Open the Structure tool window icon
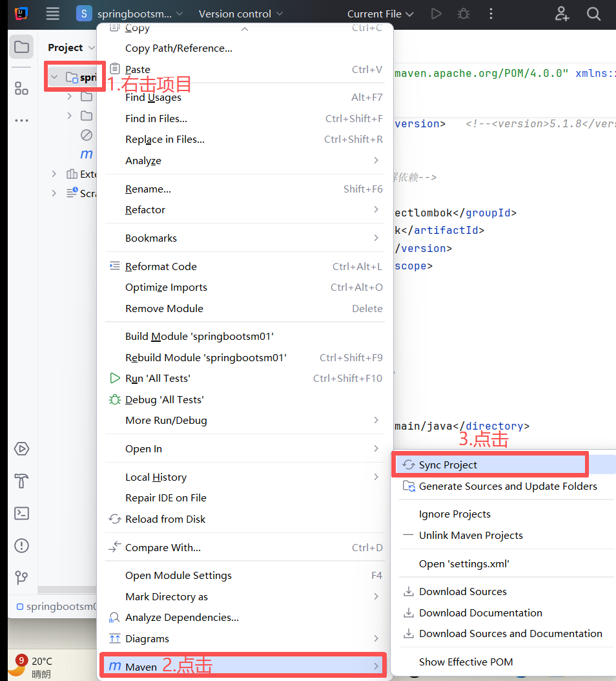616x681 pixels. 22,89
